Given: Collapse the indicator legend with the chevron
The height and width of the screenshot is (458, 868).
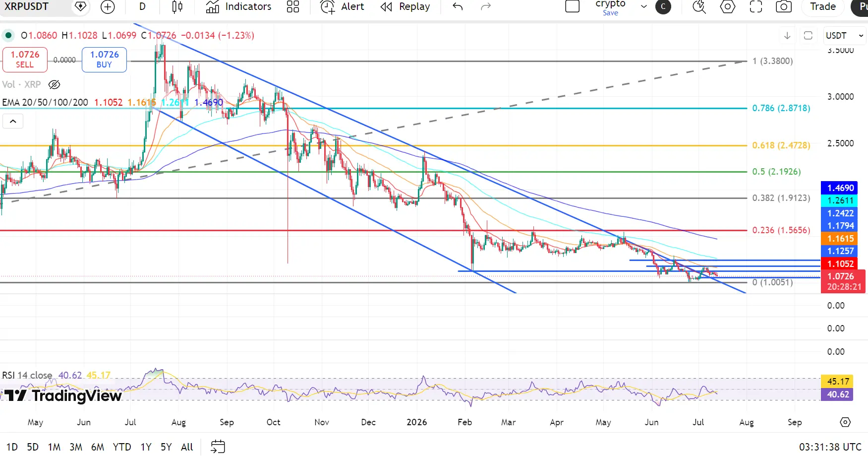Looking at the screenshot, I should [13, 121].
